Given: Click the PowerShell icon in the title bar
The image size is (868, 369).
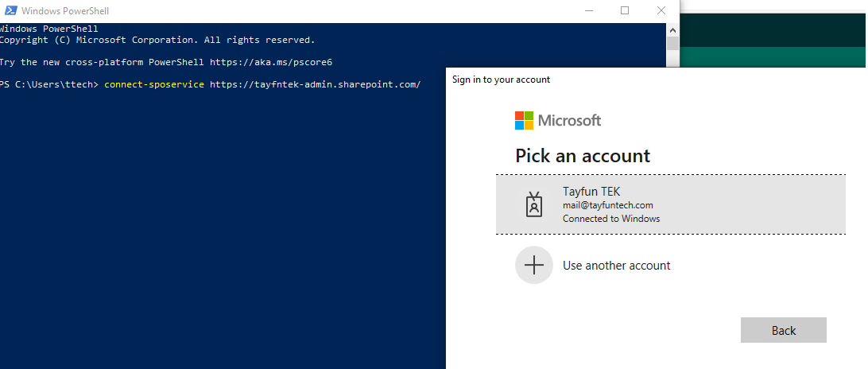Looking at the screenshot, I should (x=9, y=11).
